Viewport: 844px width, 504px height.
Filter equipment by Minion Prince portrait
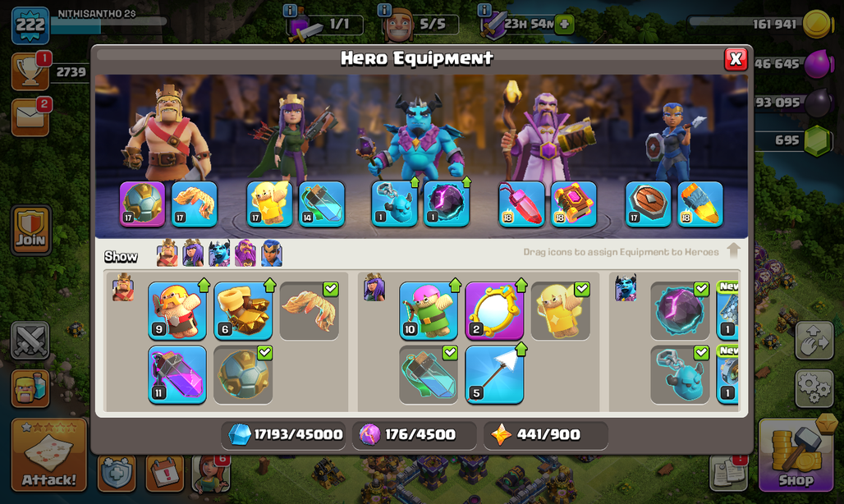219,253
